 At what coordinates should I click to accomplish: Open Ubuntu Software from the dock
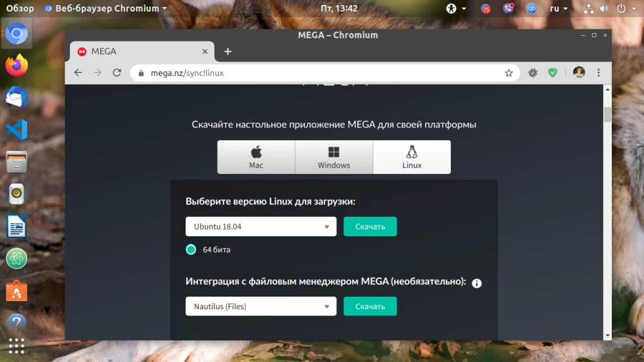click(16, 290)
